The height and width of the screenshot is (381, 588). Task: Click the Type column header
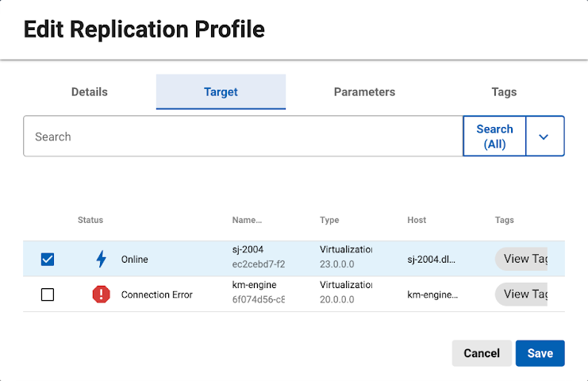pyautogui.click(x=329, y=220)
